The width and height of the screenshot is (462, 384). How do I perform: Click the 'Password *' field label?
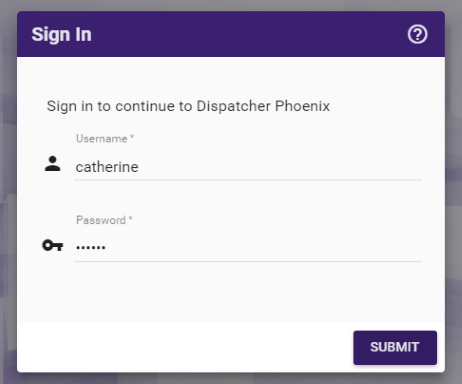[104, 220]
